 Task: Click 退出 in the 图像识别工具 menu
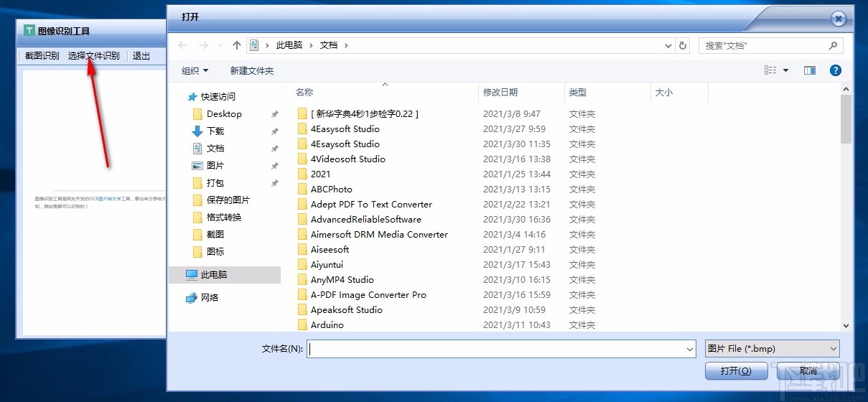click(x=141, y=55)
